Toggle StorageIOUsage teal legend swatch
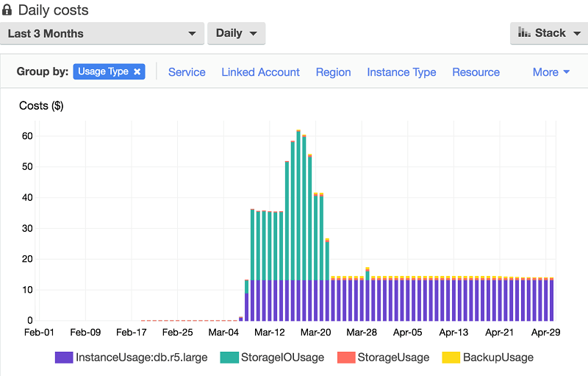The image size is (588, 376). pos(229,358)
